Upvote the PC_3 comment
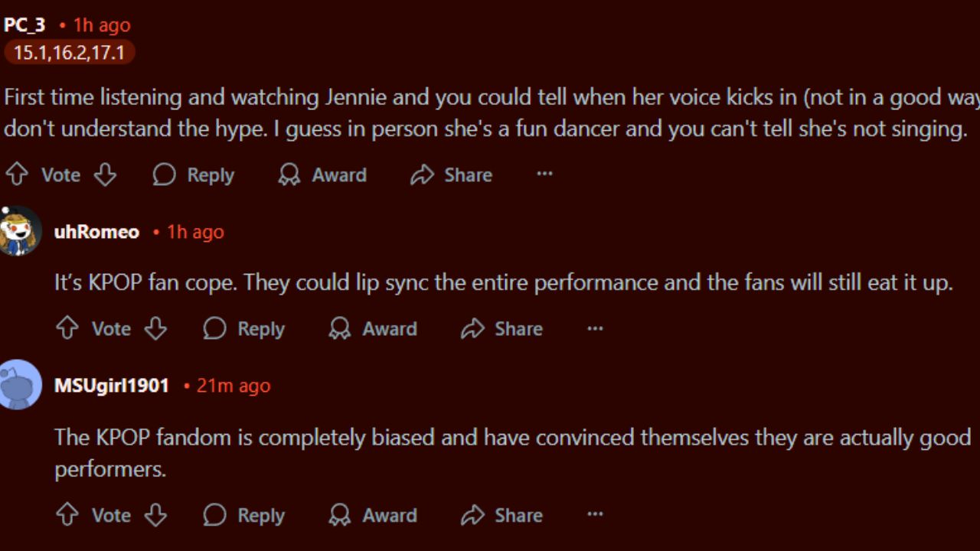 point(16,175)
